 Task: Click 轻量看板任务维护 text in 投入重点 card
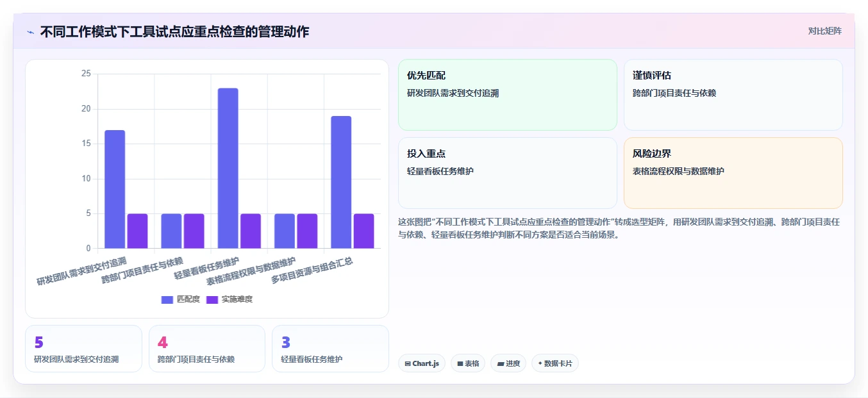tap(440, 171)
